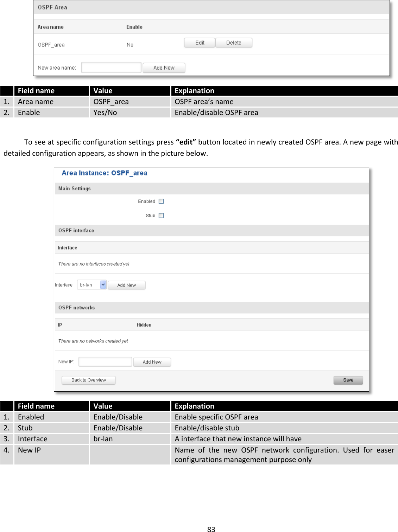Click Add New next to new area name
398x532 pixels.
pyautogui.click(x=164, y=68)
